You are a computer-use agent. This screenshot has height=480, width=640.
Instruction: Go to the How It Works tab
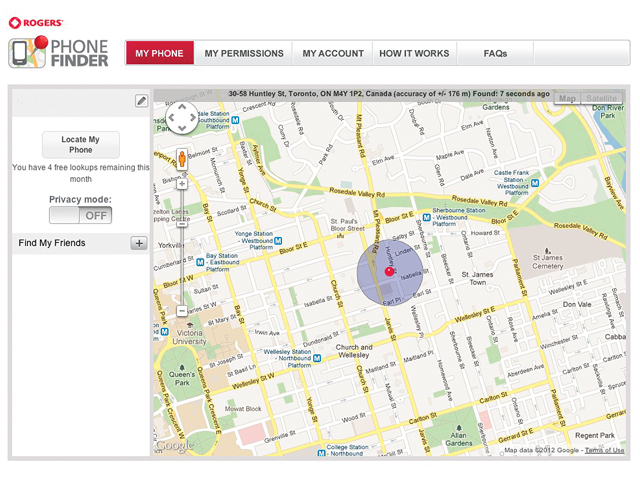[x=414, y=53]
